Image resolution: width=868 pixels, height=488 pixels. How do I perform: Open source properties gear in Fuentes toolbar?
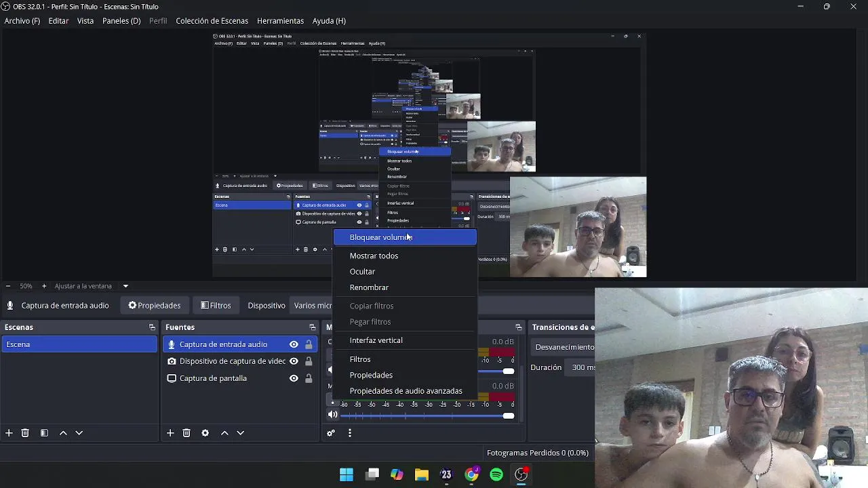point(205,433)
